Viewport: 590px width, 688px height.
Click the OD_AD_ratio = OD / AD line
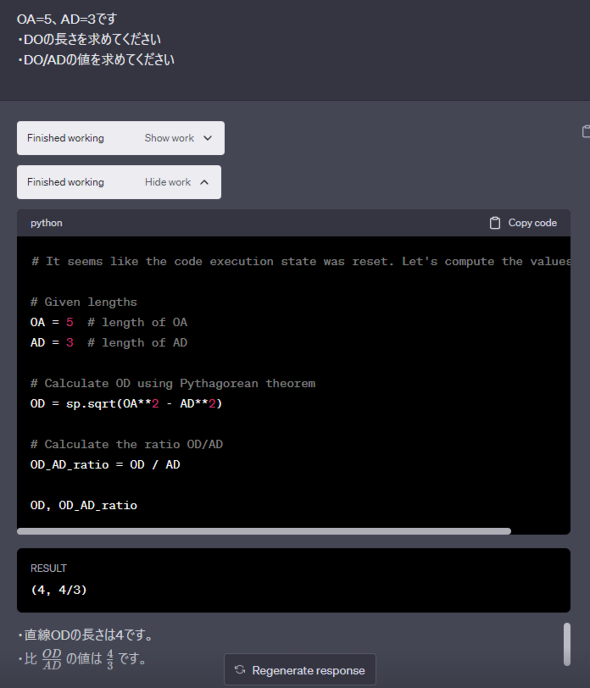pos(105,465)
